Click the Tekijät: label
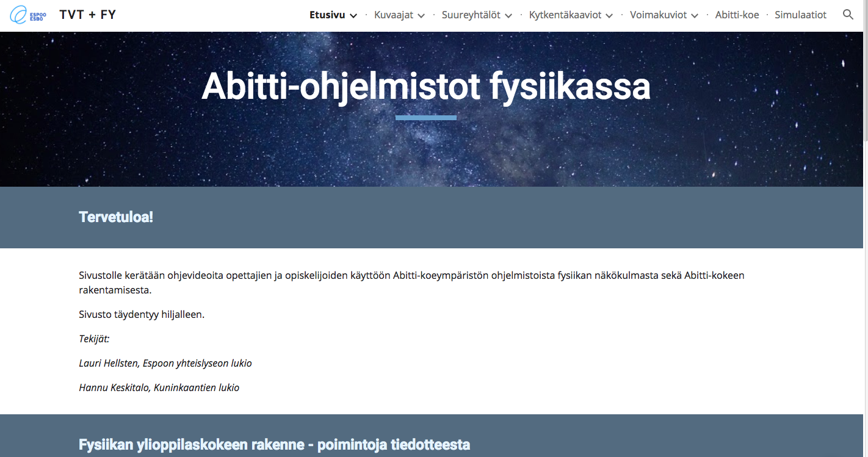The height and width of the screenshot is (457, 868). tap(94, 339)
